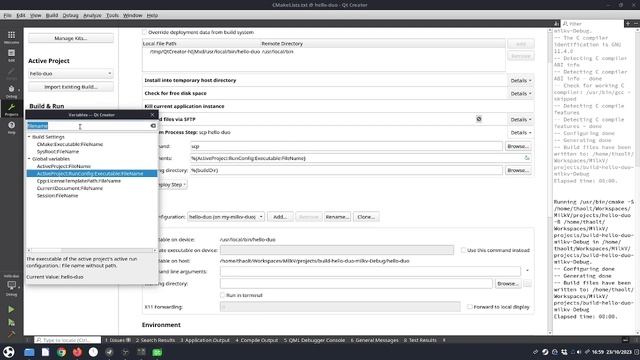The image size is (640, 360).
Task: Open the Build menu
Action: (x=52, y=15)
